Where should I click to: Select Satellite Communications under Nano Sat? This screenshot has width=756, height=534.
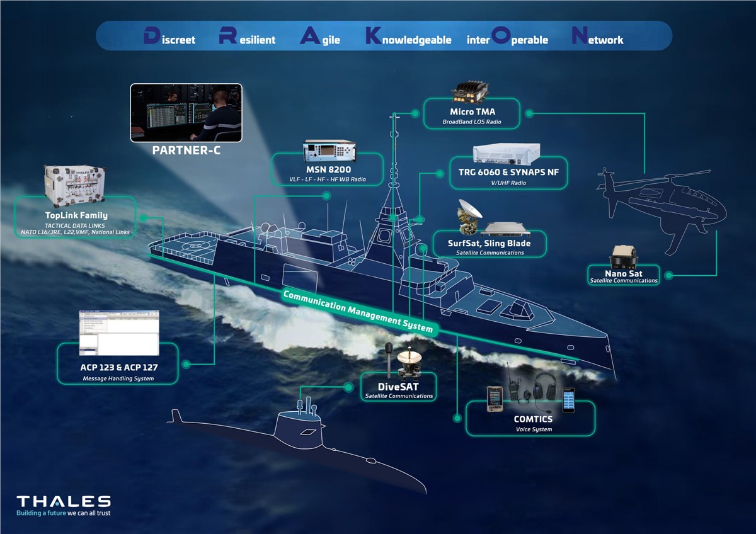tap(624, 280)
